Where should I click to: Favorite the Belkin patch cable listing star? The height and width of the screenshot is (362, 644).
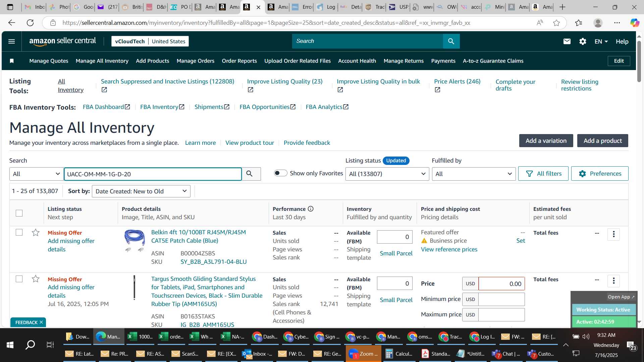tap(36, 232)
